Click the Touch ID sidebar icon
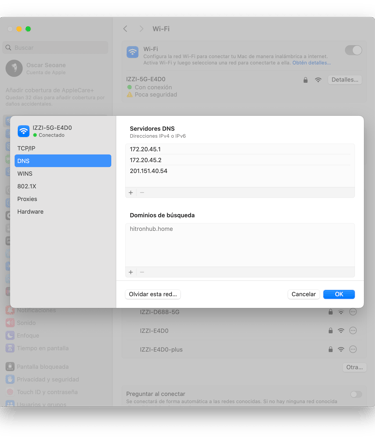The height and width of the screenshot is (440, 375). (10, 392)
